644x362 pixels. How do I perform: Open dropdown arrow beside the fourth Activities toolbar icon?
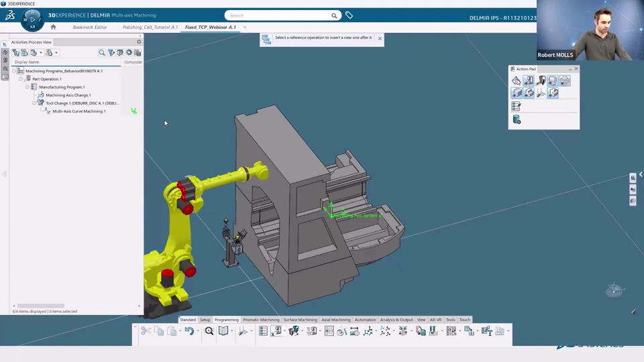pyautogui.click(x=56, y=52)
